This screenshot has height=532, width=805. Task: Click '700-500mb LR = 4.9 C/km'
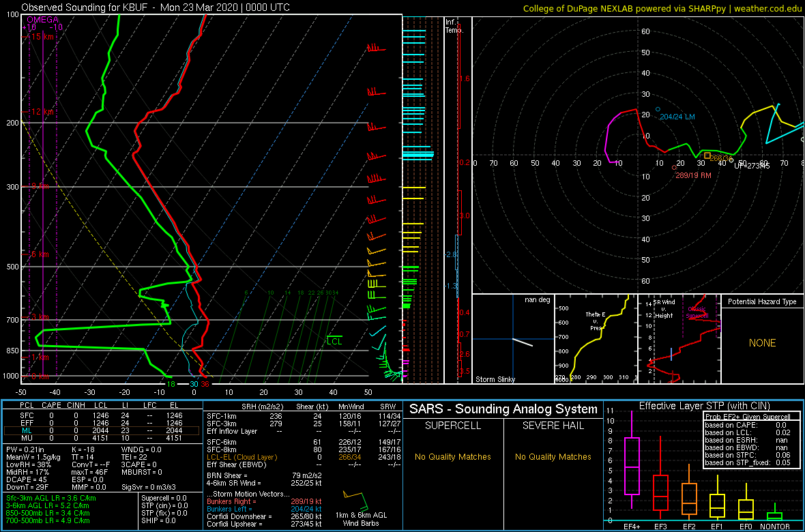(x=48, y=520)
